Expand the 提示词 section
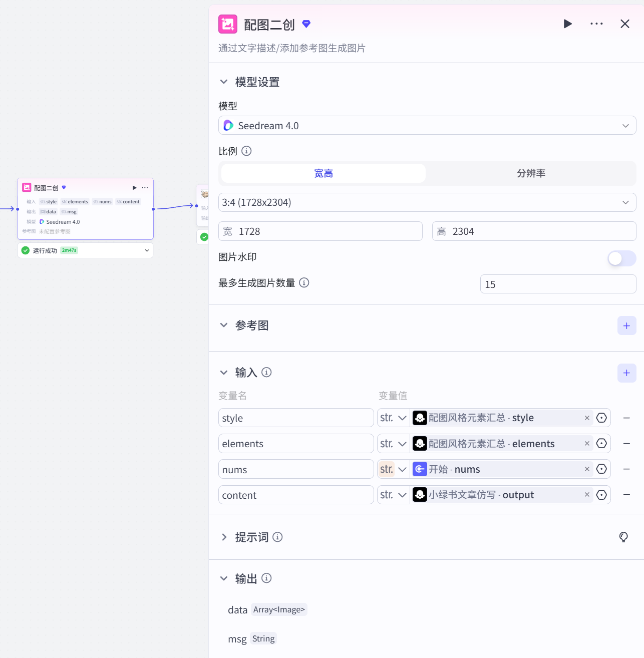 (224, 537)
